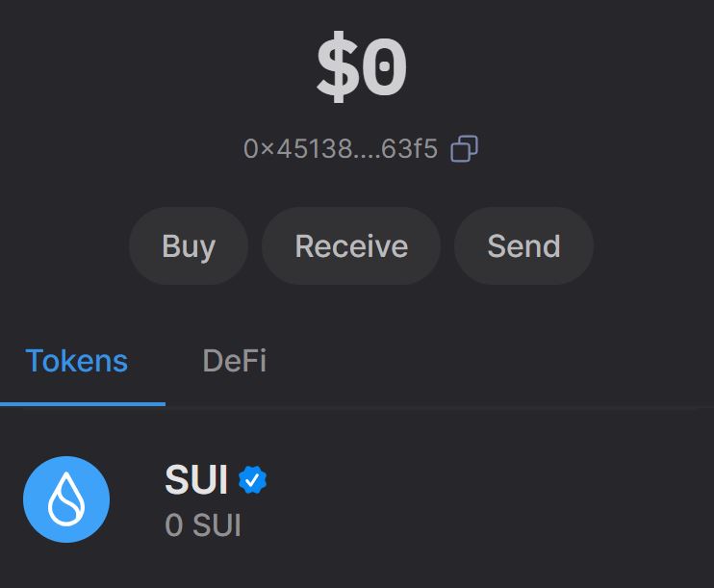Tap the Send button
This screenshot has height=588, width=714.
(523, 246)
